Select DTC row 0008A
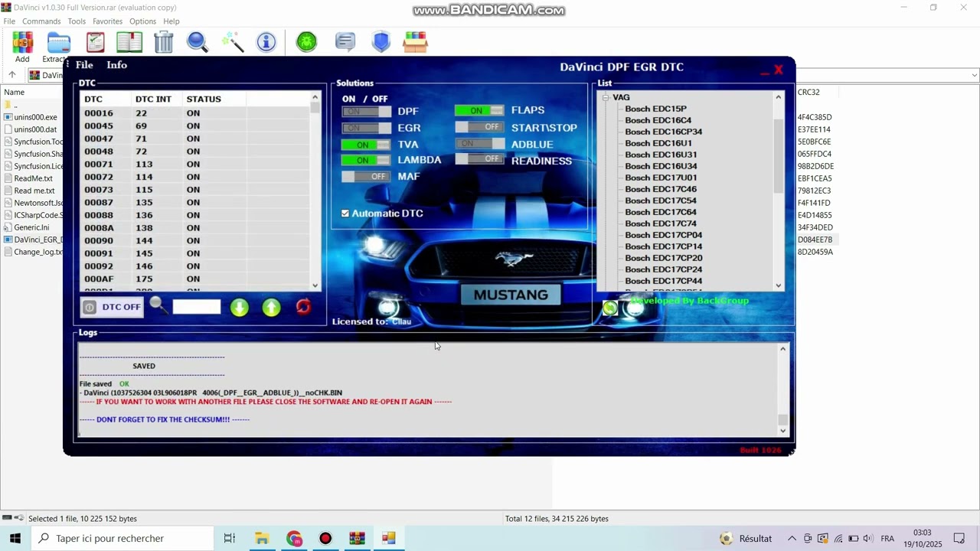 194,228
